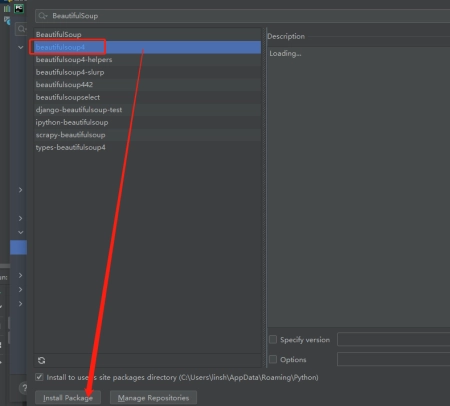Click the Specify version input field
450x406 pixels.
(x=394, y=339)
